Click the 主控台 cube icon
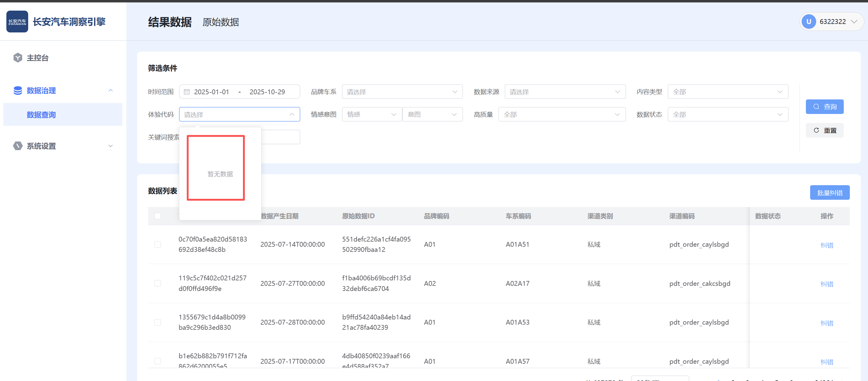 pyautogui.click(x=18, y=58)
